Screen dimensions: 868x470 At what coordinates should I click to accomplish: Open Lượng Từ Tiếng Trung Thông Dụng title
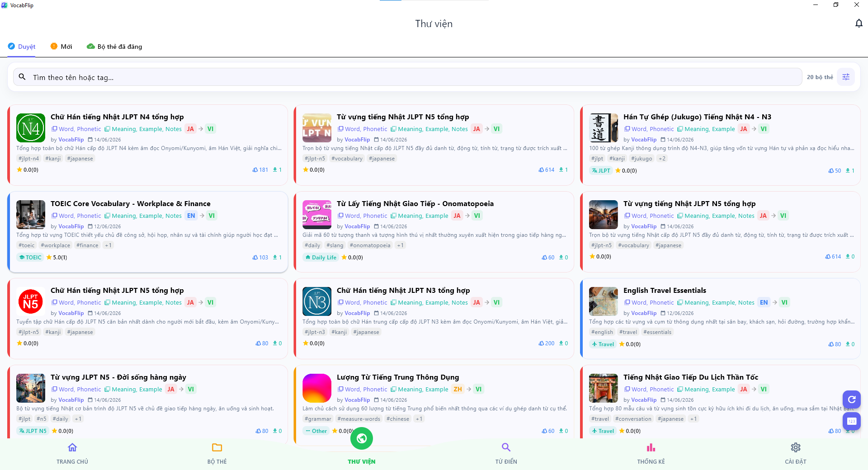click(398, 377)
